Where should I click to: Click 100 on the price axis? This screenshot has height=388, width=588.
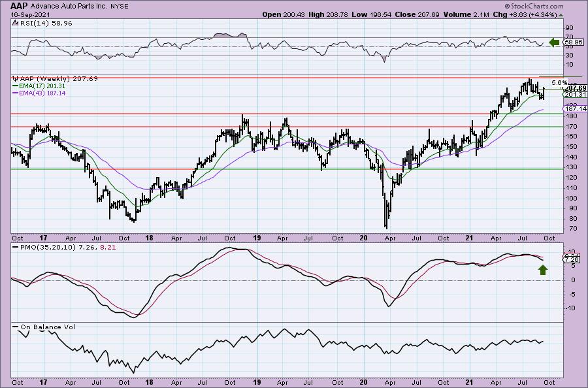coord(570,199)
